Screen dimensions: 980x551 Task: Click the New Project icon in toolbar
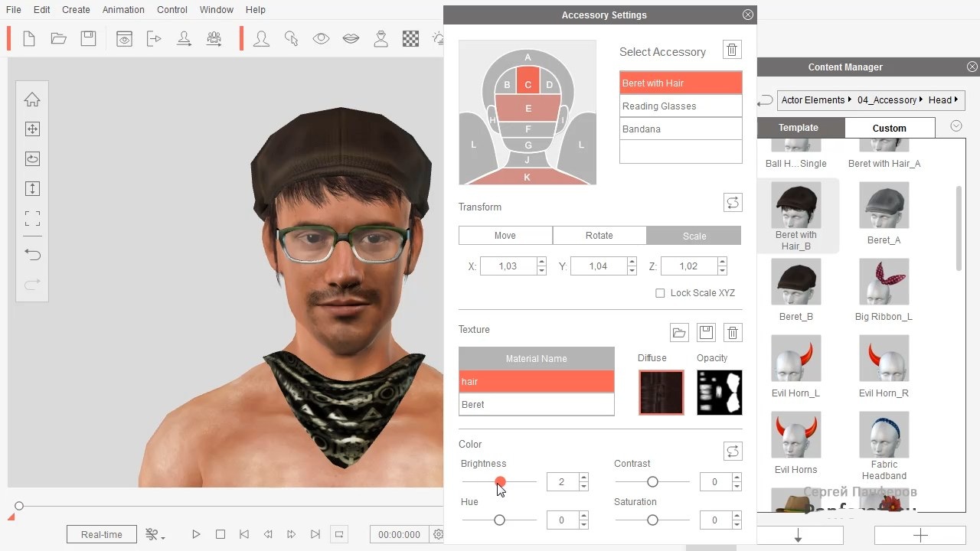pos(29,38)
